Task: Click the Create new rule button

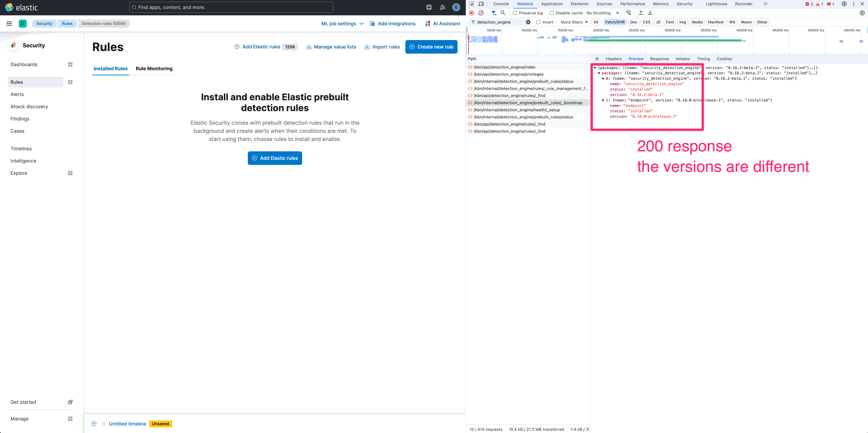Action: click(x=431, y=47)
